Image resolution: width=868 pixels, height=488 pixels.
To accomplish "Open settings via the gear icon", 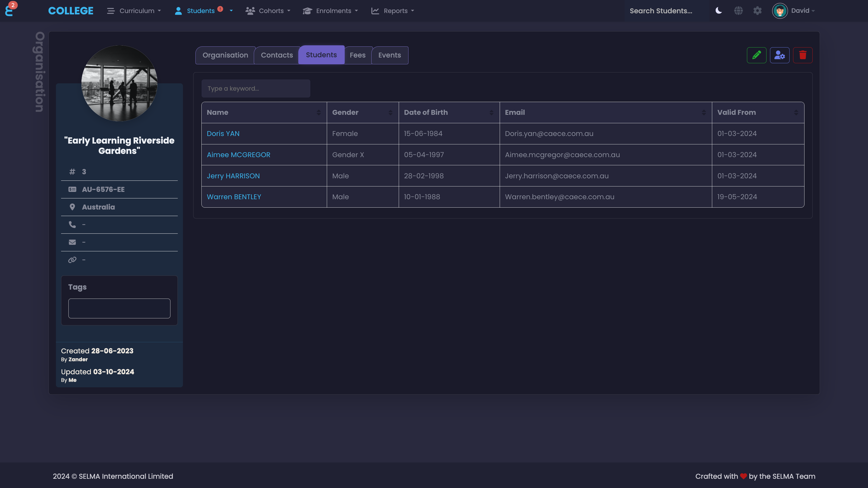I will 758,11.
